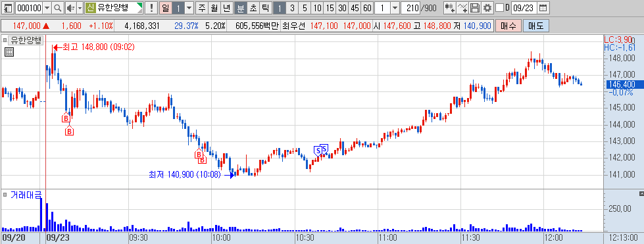
Task: Click the 매도 sell button
Action: [535, 26]
